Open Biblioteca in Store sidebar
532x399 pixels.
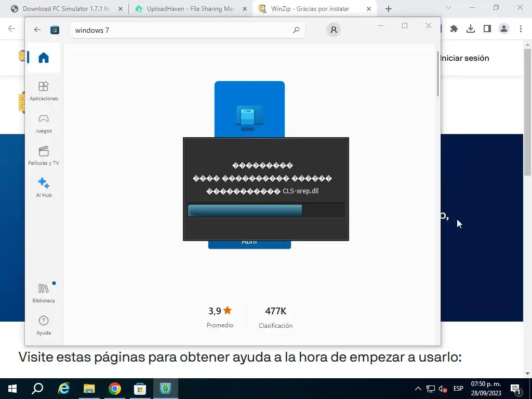pyautogui.click(x=44, y=293)
